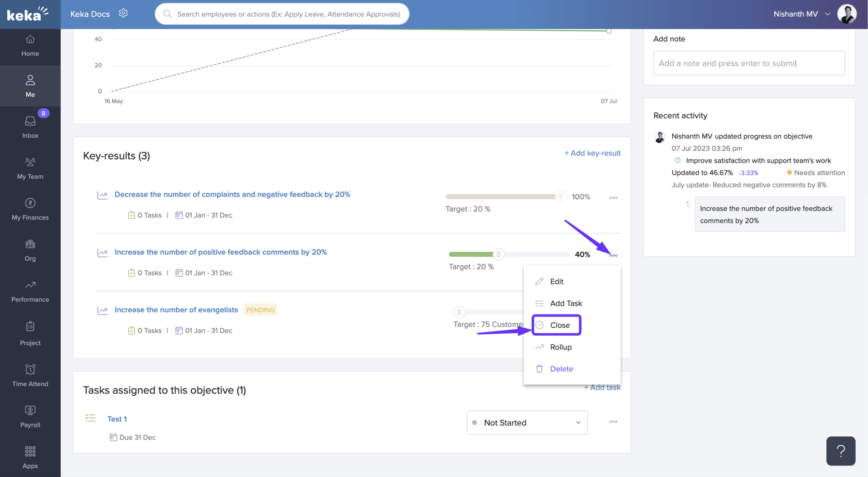Open the Increase evangelists key-result
The height and width of the screenshot is (477, 868).
tap(176, 310)
